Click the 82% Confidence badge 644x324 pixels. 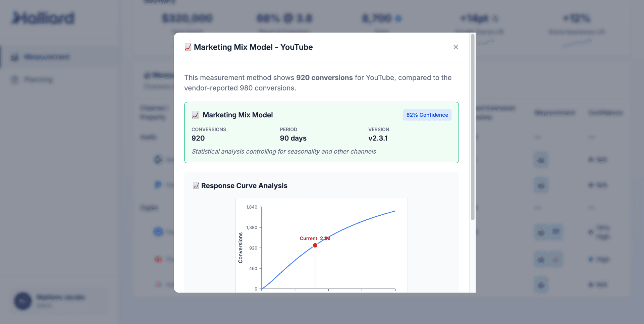pos(427,115)
